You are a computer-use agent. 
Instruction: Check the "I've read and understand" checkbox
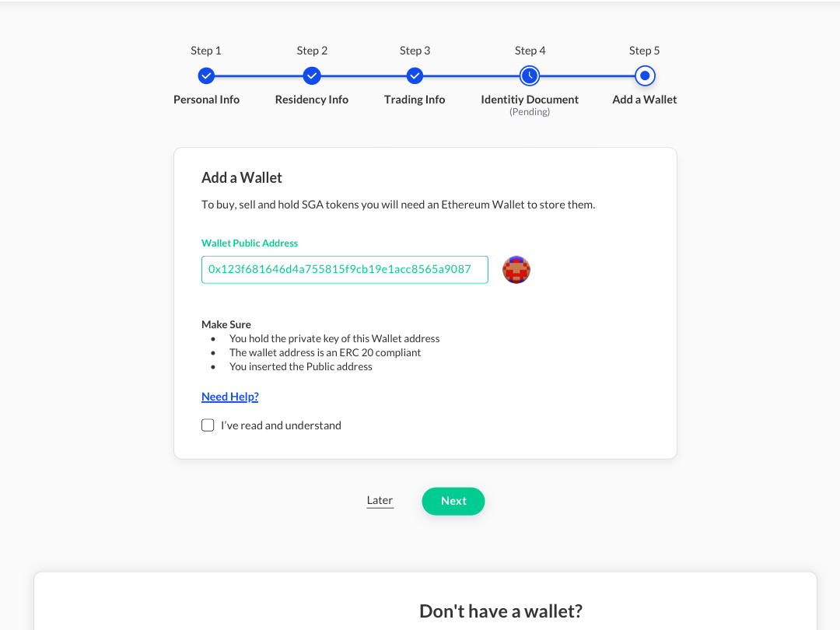[208, 425]
